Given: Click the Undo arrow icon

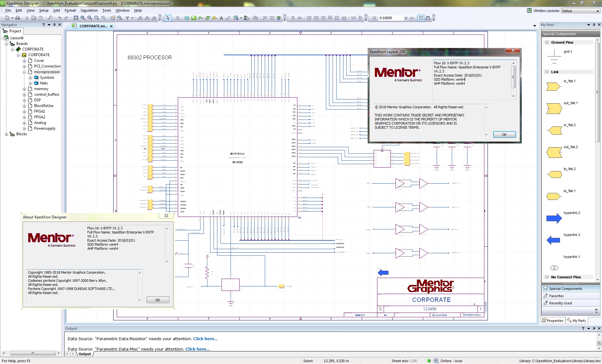Looking at the screenshot, I should click(x=60, y=18).
